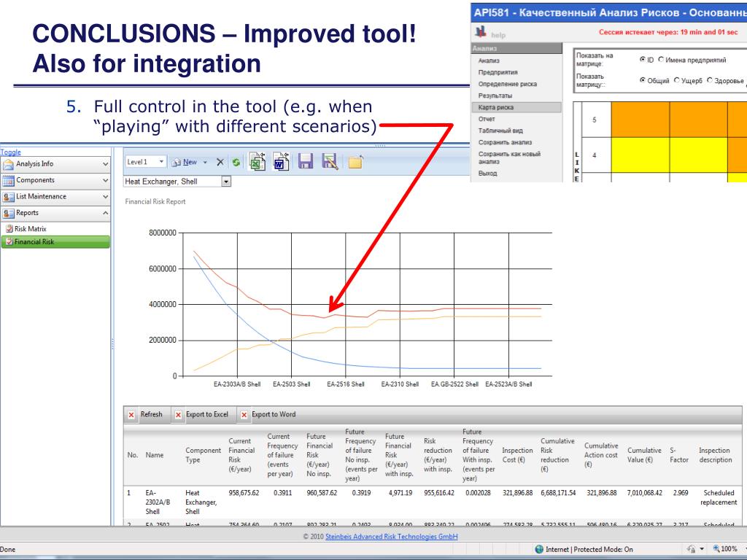The width and height of the screenshot is (747, 560).
Task: Click the Export to Excel toolbar icon with green X
Action: click(258, 162)
